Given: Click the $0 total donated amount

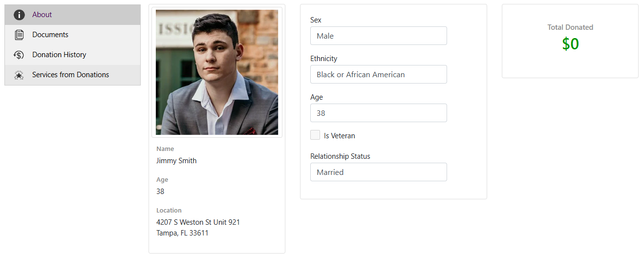Looking at the screenshot, I should click(x=570, y=44).
